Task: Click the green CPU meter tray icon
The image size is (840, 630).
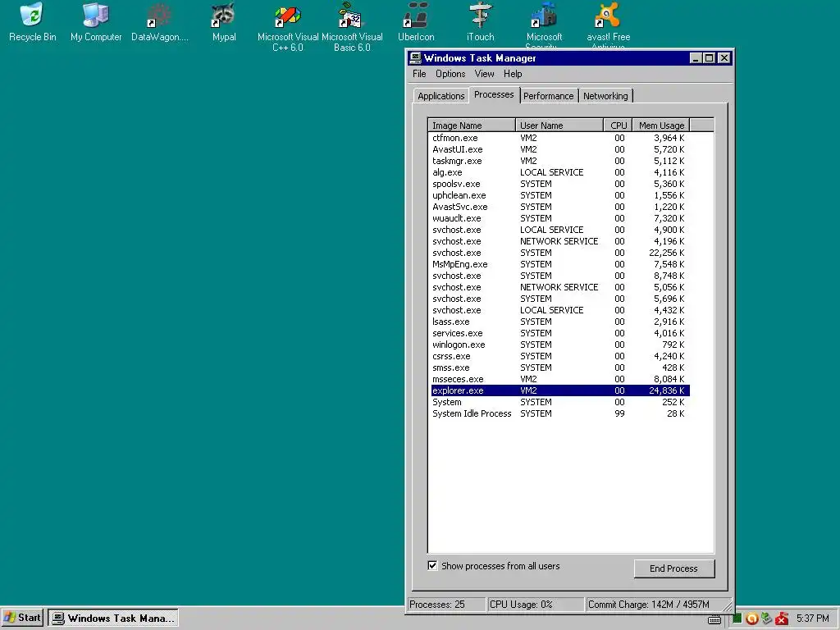Action: tap(737, 619)
